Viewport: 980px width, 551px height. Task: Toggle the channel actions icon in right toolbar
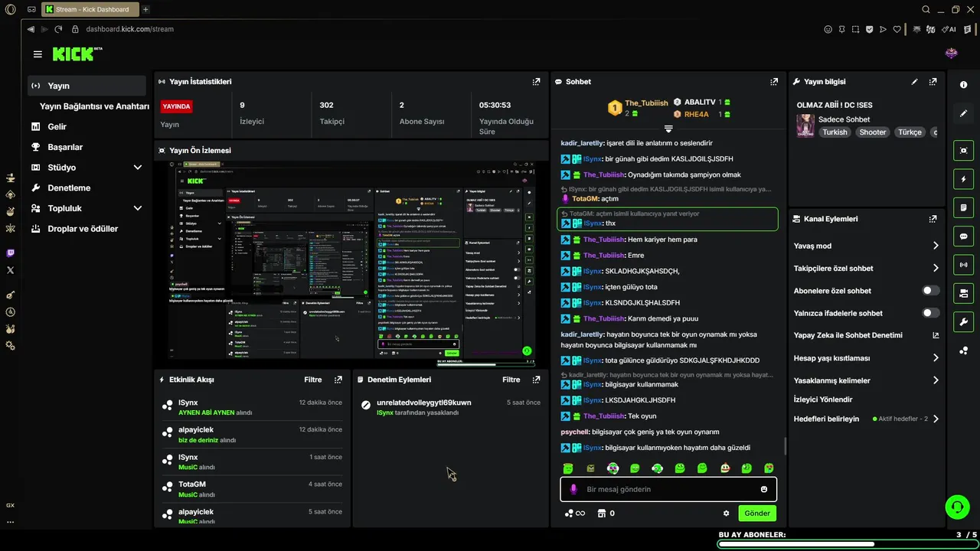click(x=963, y=293)
